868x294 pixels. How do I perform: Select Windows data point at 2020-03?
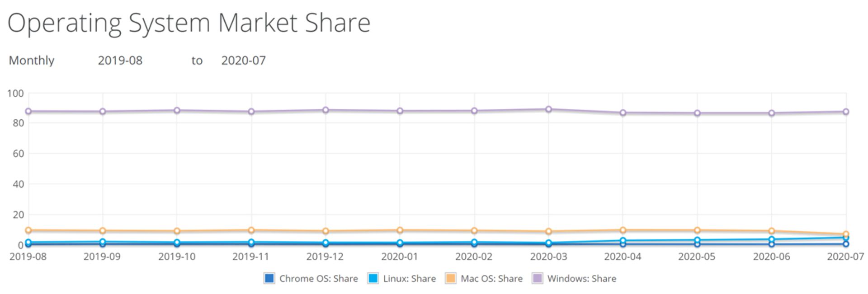click(x=548, y=109)
